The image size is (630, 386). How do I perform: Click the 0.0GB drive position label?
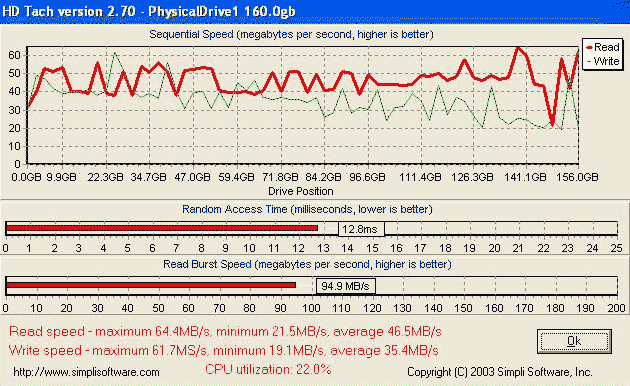[x=27, y=177]
